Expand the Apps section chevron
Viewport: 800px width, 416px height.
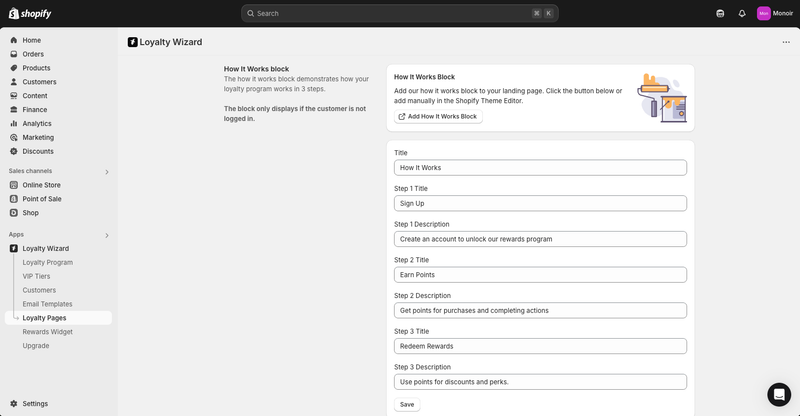point(107,235)
